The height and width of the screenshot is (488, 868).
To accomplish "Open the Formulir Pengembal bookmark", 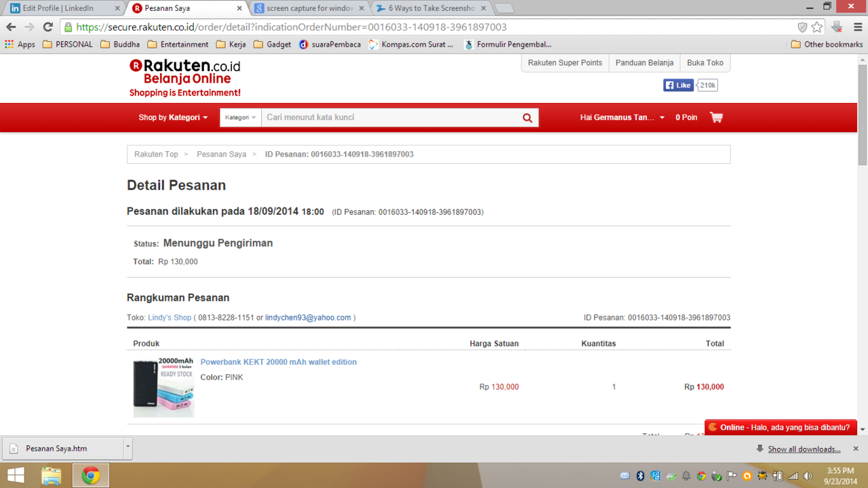I will (x=507, y=44).
